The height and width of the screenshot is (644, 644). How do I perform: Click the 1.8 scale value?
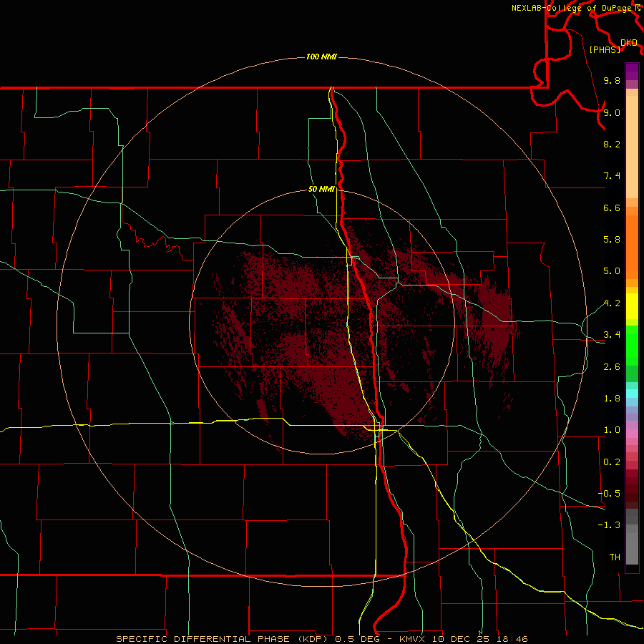(x=612, y=399)
